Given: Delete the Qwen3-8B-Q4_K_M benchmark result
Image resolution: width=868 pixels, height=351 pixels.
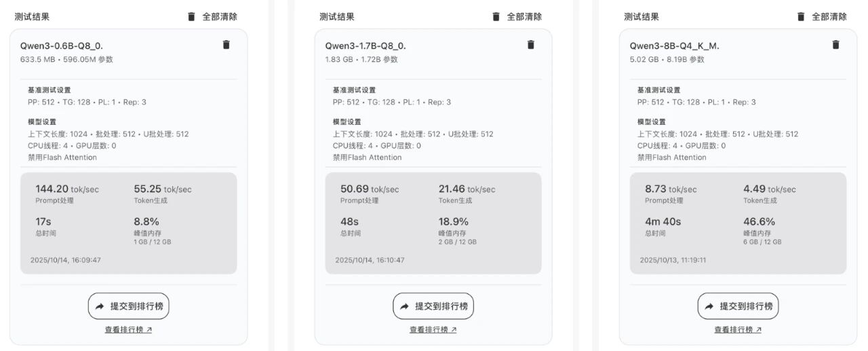Looking at the screenshot, I should 835,45.
